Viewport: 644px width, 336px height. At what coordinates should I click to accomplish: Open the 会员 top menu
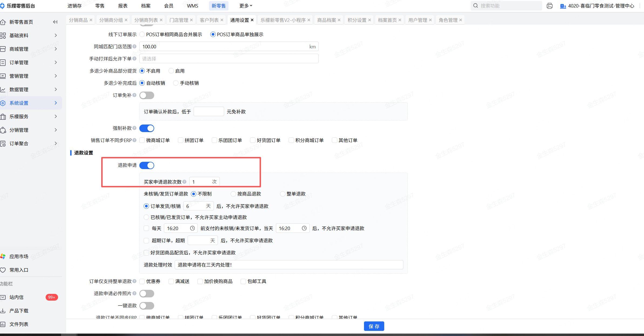(168, 6)
